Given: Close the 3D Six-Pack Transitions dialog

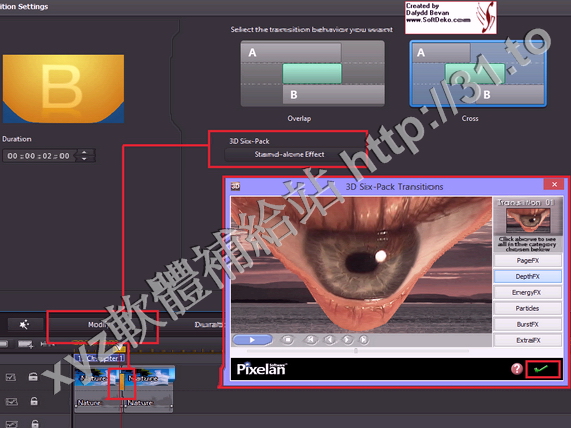Looking at the screenshot, I should (554, 184).
